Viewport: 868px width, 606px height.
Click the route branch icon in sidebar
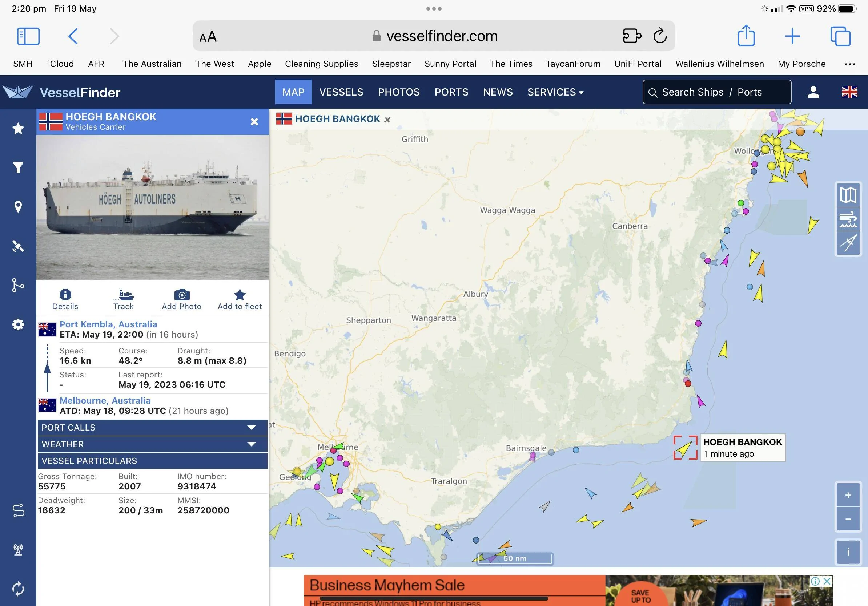pos(18,285)
